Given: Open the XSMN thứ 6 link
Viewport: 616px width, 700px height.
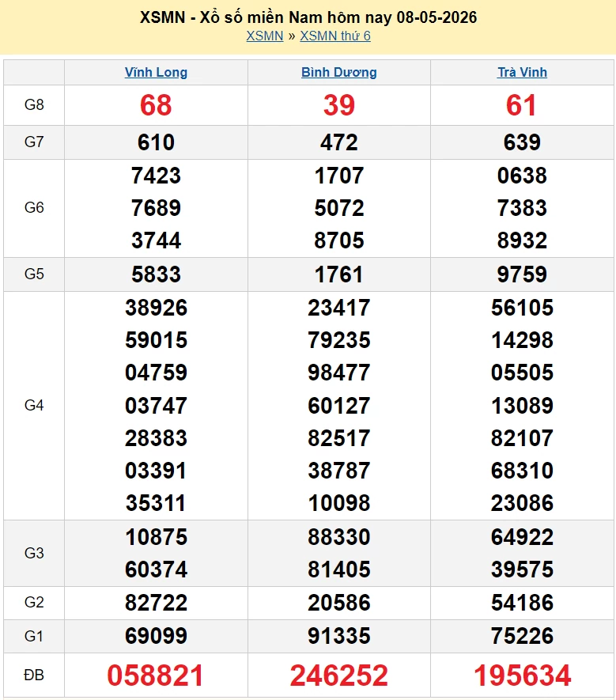Looking at the screenshot, I should (x=335, y=36).
